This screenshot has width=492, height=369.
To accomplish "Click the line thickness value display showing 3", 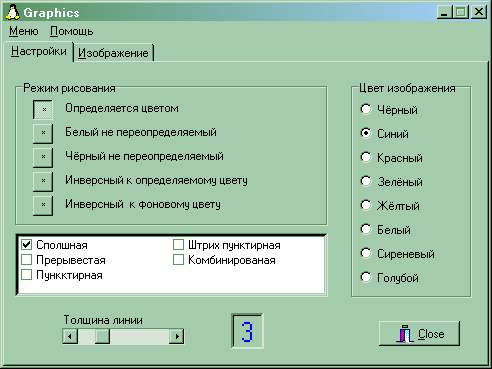I will coord(247,331).
